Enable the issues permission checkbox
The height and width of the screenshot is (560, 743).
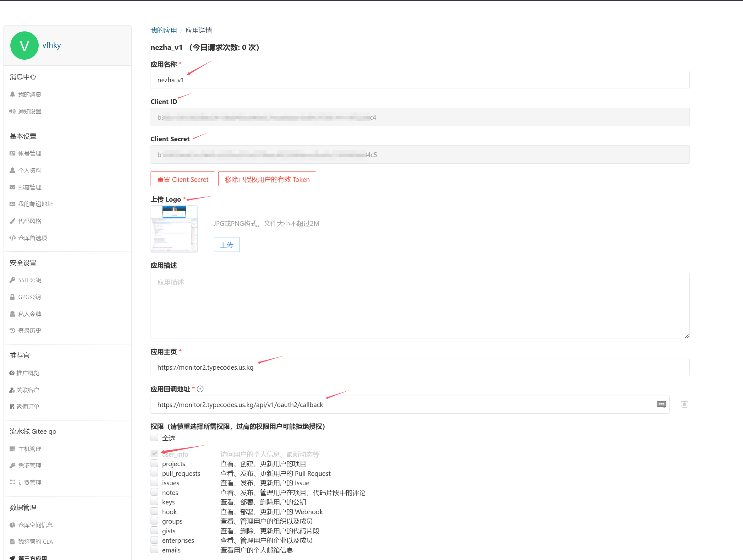(x=155, y=483)
